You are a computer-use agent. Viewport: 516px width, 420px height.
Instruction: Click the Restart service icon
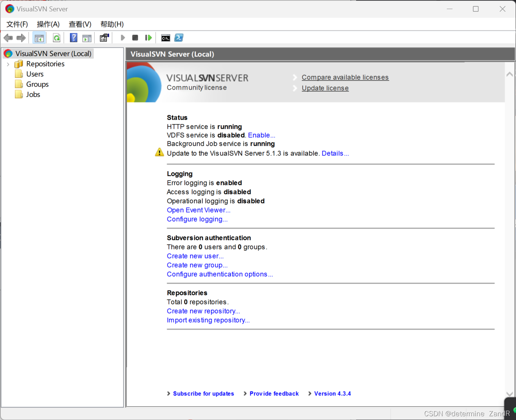coord(148,38)
